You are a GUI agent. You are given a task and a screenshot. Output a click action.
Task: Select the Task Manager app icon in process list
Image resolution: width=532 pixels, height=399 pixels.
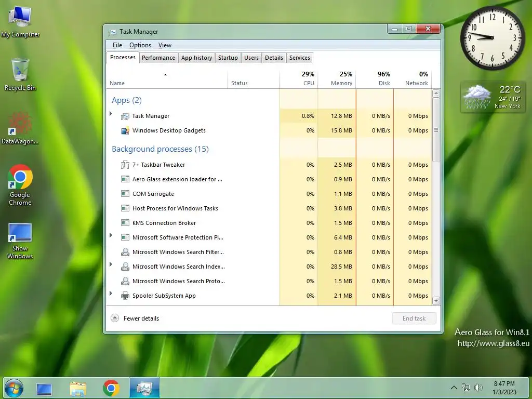click(125, 116)
